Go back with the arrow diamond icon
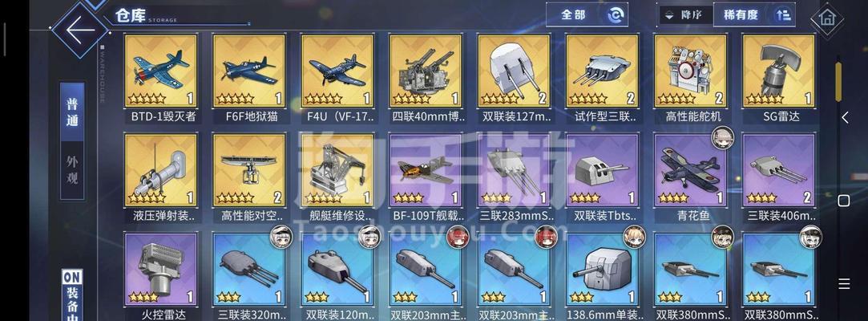This screenshot has height=321, width=868. [80, 30]
